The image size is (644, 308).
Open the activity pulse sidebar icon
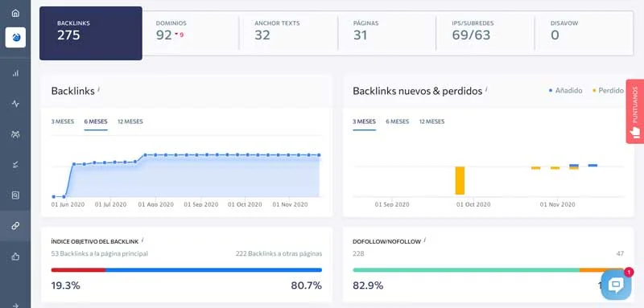15,104
